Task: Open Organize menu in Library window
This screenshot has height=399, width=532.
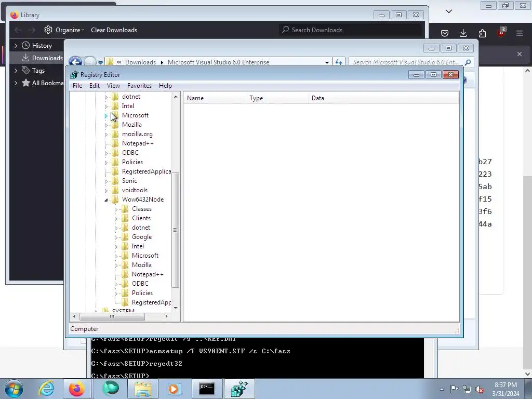Action: coord(64,30)
